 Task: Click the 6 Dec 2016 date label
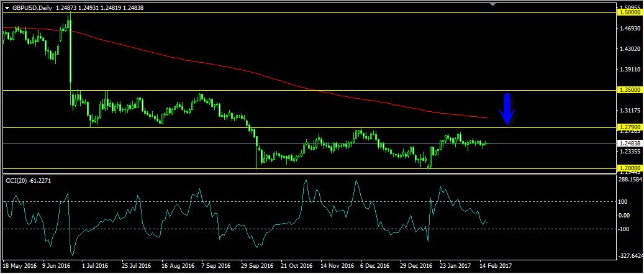pyautogui.click(x=375, y=266)
